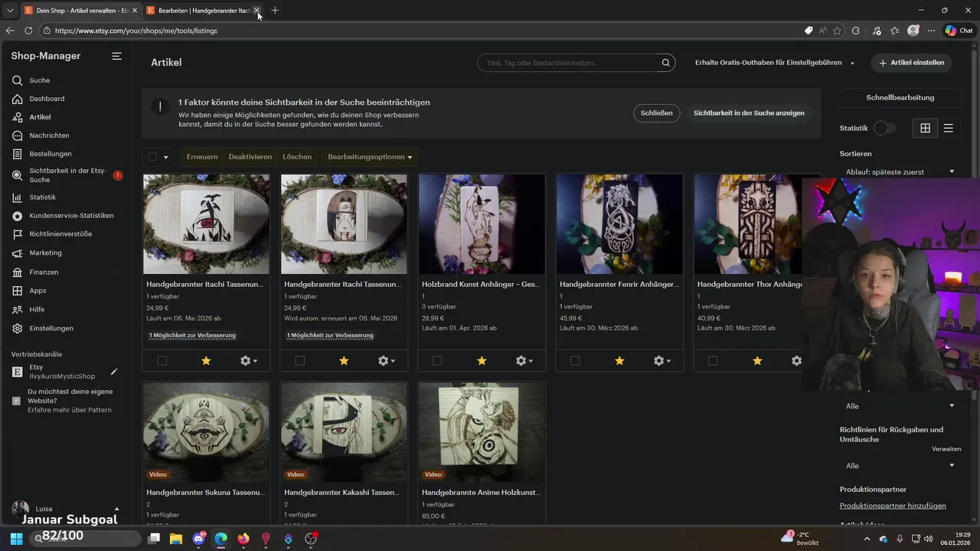This screenshot has height=551, width=980.
Task: Toggle the star on the Thor Anhänger listing
Action: pos(757,361)
